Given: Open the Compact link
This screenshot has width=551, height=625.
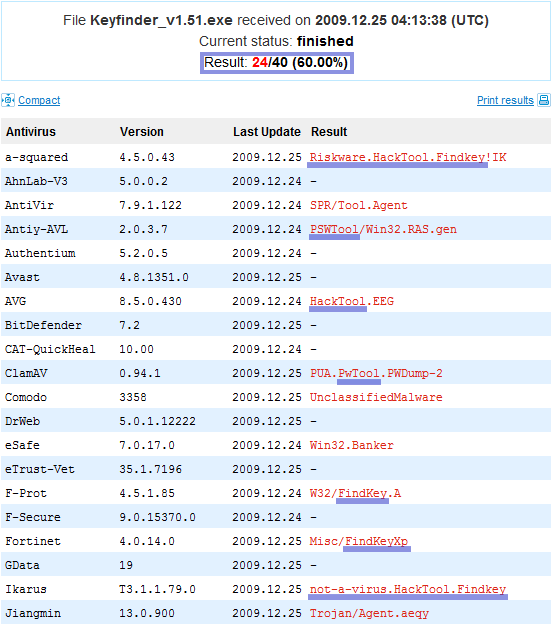Looking at the screenshot, I should 39,100.
